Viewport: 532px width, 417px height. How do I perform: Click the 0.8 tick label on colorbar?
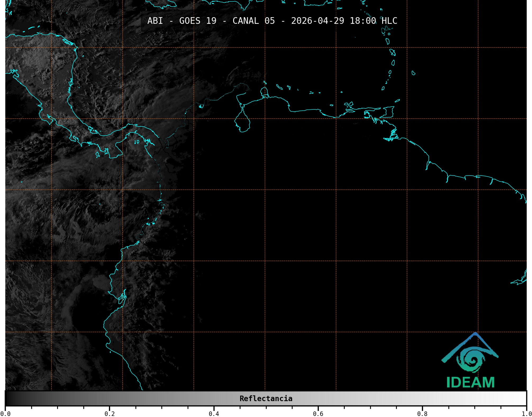[422, 414]
